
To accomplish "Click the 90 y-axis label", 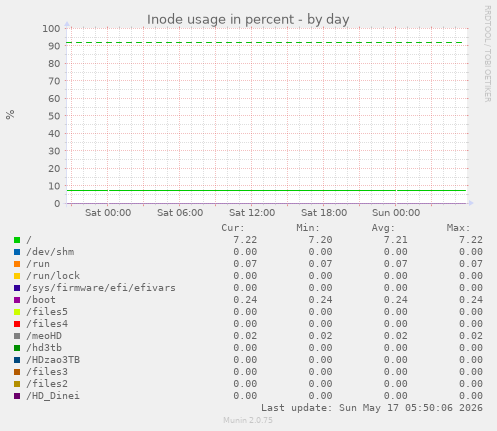I will click(54, 46).
